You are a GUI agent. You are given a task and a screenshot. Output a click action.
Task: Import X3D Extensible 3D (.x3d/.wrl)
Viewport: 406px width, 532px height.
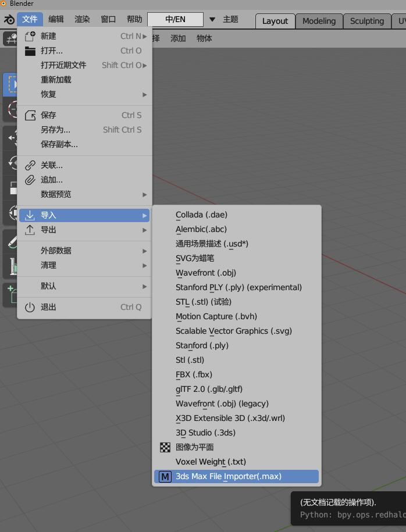coord(236,419)
